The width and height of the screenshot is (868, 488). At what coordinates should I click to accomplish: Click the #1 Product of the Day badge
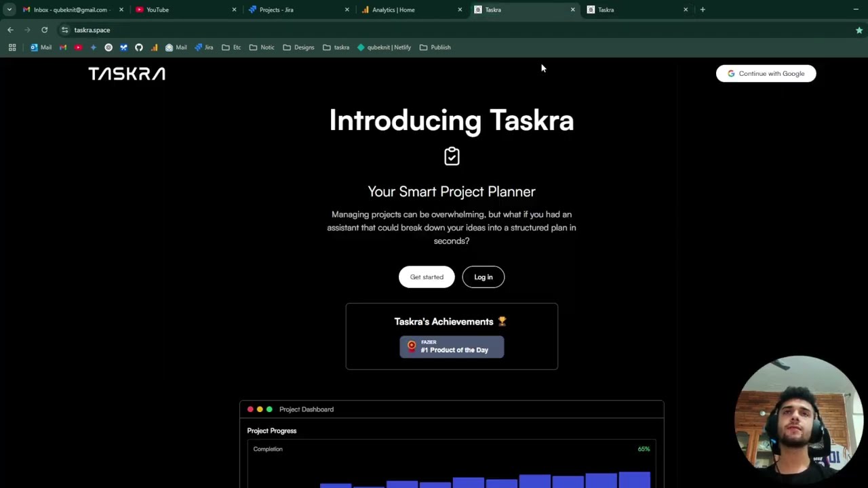(452, 346)
